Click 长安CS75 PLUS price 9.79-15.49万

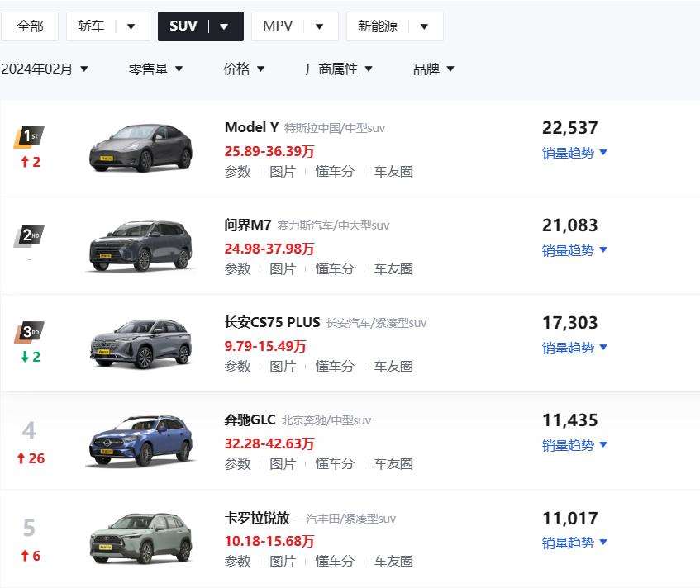coord(265,346)
